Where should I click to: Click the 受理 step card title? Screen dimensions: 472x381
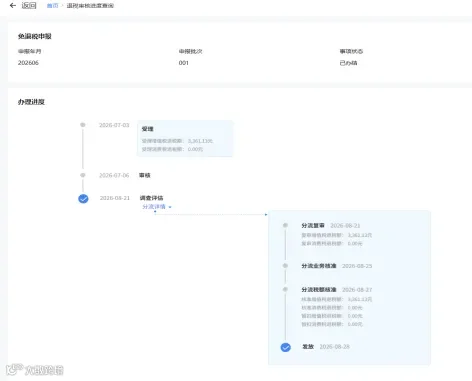pyautogui.click(x=147, y=129)
